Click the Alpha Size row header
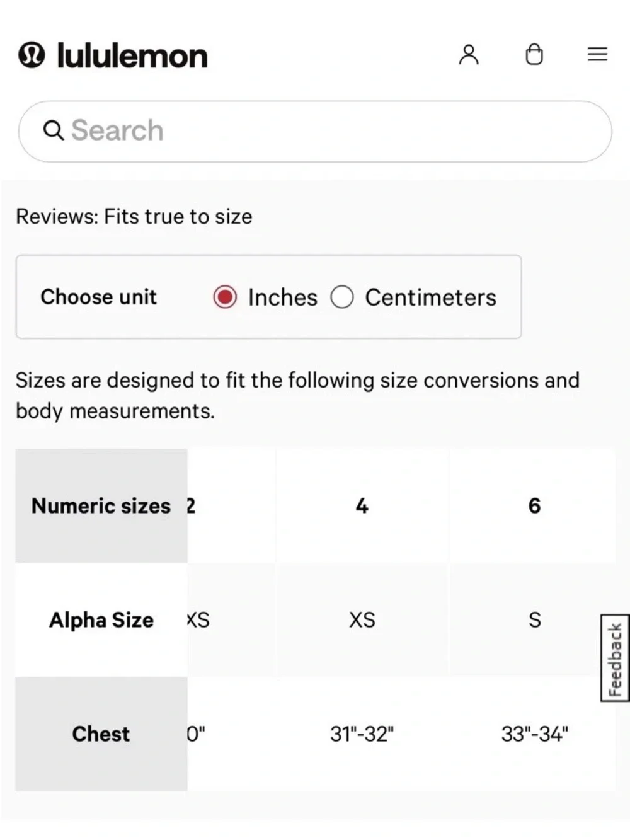630x840 pixels. tap(101, 620)
